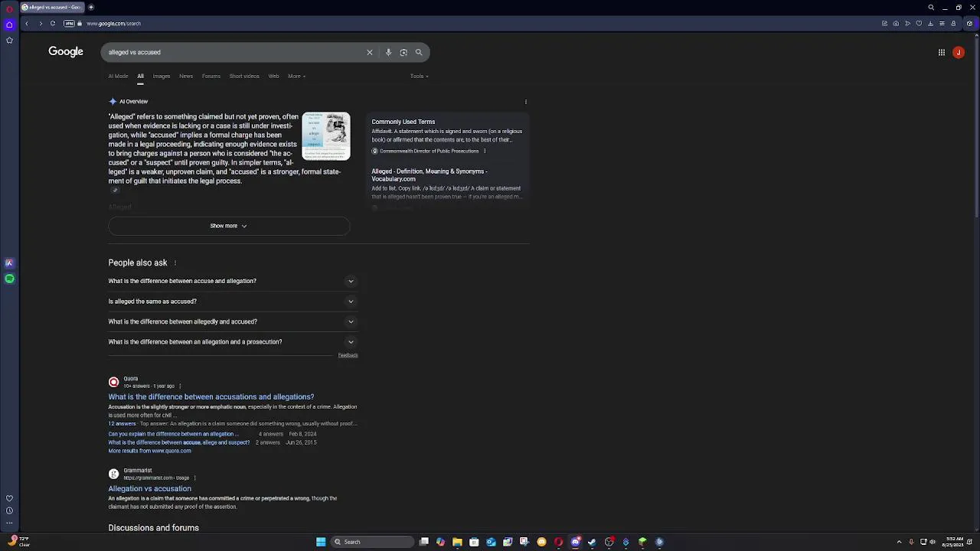This screenshot has width=980, height=551.
Task: Open bookmarks star in Opera sidebar
Action: tap(9, 40)
